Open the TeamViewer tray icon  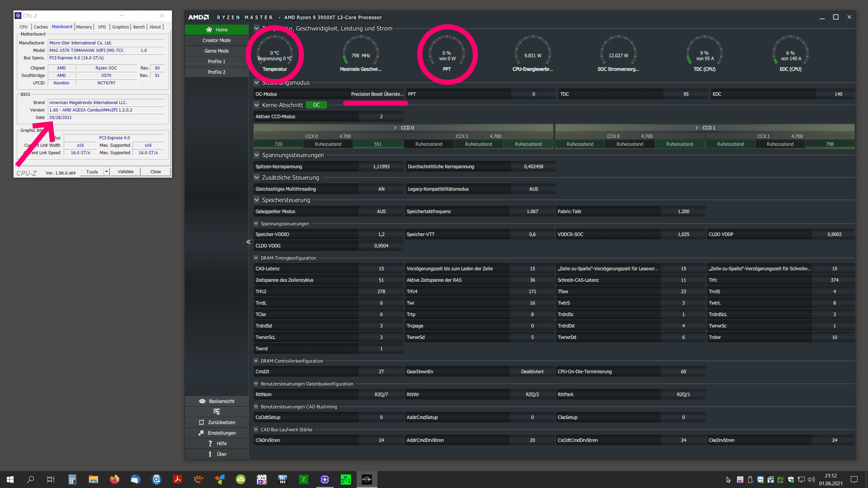coord(761,480)
